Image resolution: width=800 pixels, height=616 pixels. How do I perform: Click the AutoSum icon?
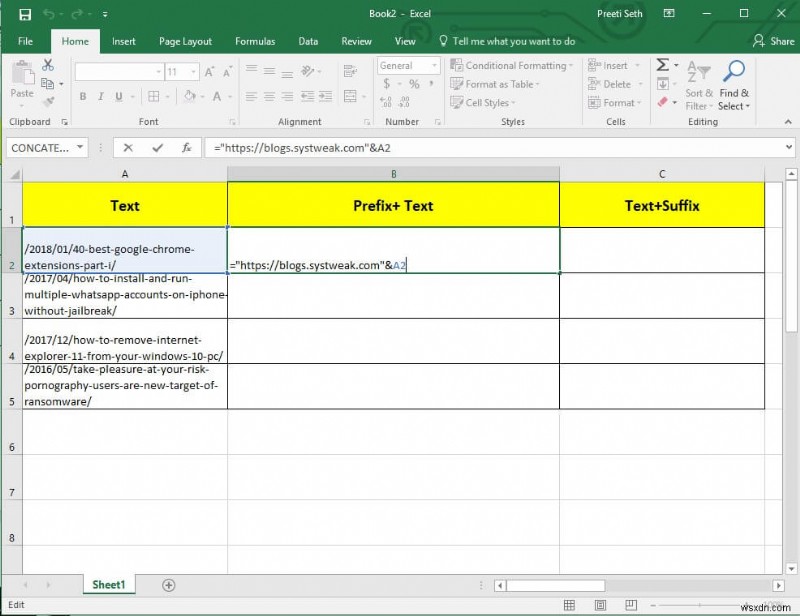click(x=661, y=66)
